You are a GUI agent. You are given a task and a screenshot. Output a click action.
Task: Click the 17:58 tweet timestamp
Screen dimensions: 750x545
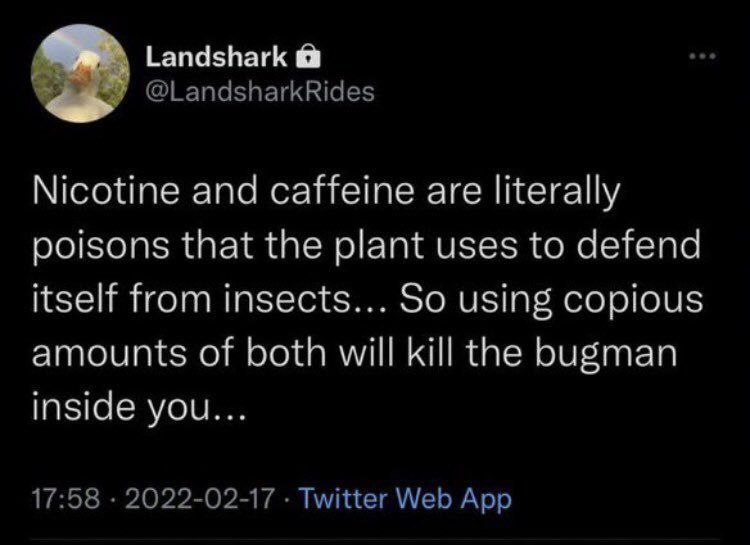[x=66, y=499]
